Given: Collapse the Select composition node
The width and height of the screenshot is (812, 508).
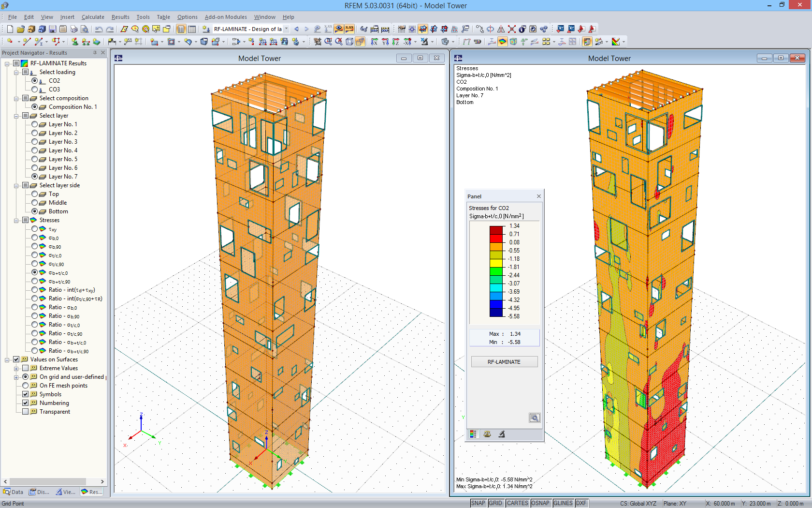Looking at the screenshot, I should tap(16, 98).
